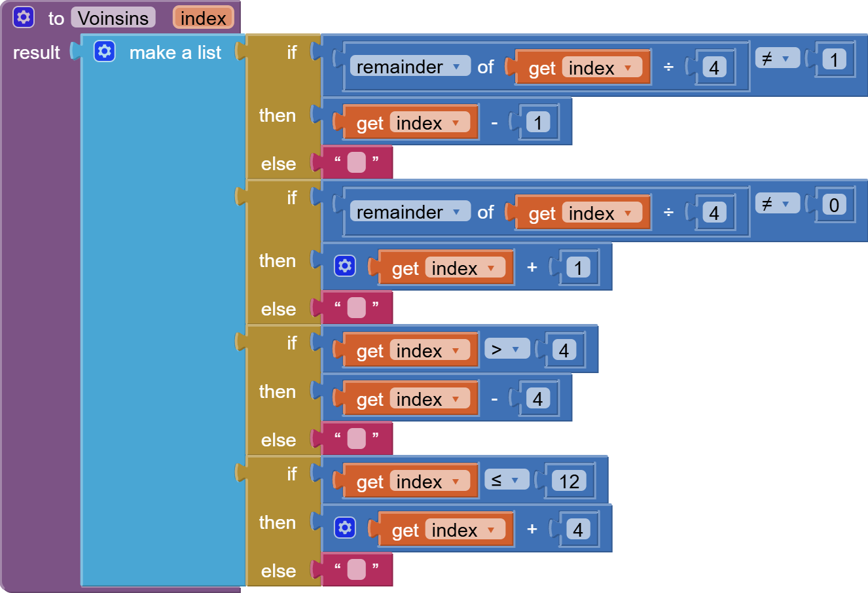Select the make a list block label
Screen dimensions: 868x593
[x=175, y=52]
